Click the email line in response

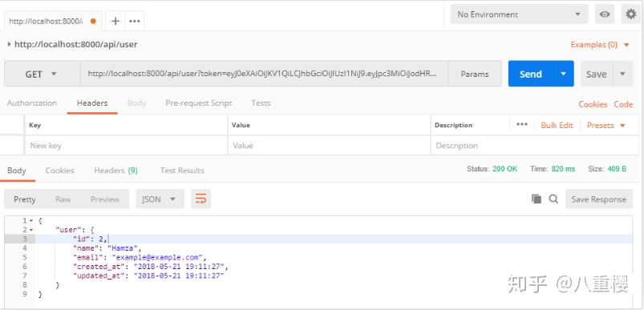pyautogui.click(x=140, y=257)
